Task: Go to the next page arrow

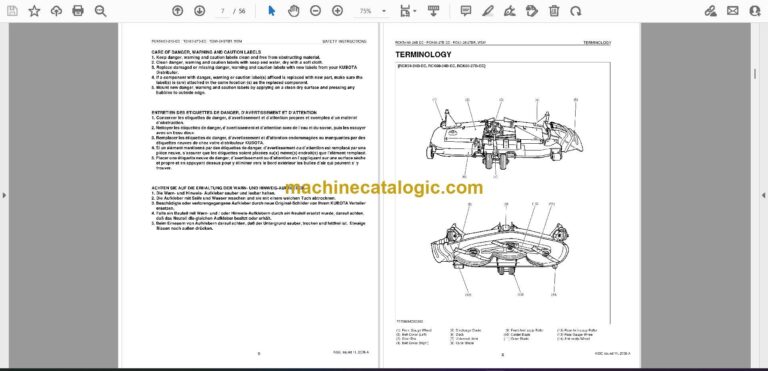Action: pos(199,11)
